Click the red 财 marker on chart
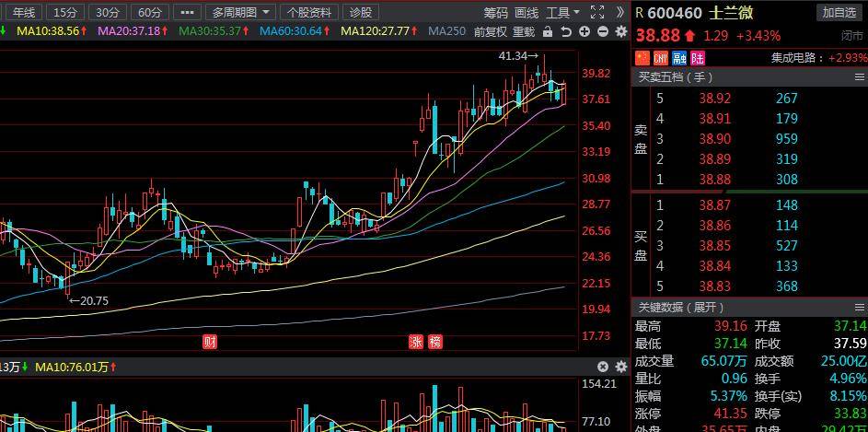The image size is (868, 432). pyautogui.click(x=210, y=342)
